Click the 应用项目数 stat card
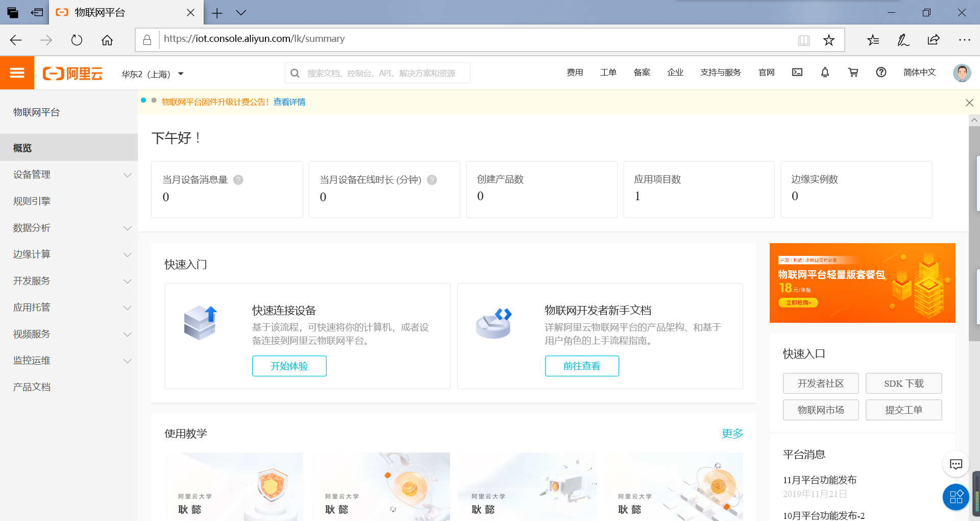 tap(699, 190)
